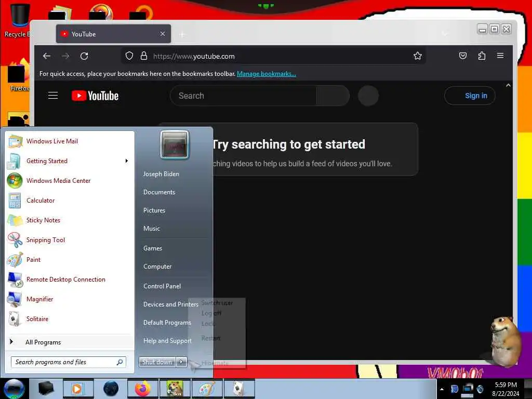This screenshot has height=399, width=532.
Task: Launch the Magnifier icon
Action: (x=15, y=299)
